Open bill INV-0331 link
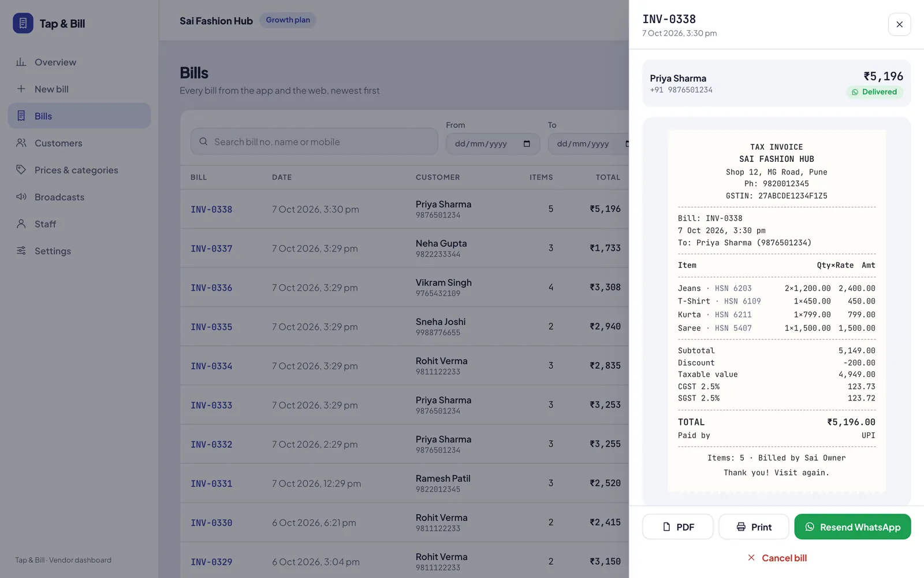Image resolution: width=924 pixels, height=578 pixels. point(211,483)
